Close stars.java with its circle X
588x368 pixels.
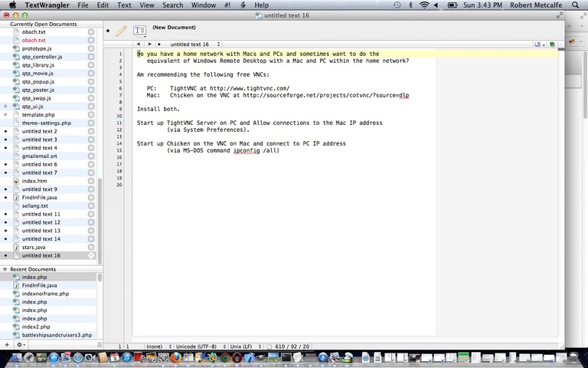tap(91, 247)
